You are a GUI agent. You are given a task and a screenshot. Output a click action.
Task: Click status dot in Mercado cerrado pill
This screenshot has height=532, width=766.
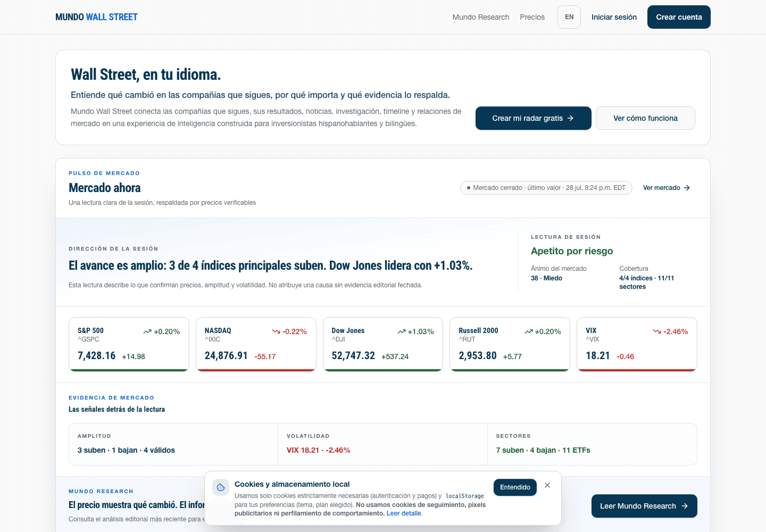click(469, 188)
